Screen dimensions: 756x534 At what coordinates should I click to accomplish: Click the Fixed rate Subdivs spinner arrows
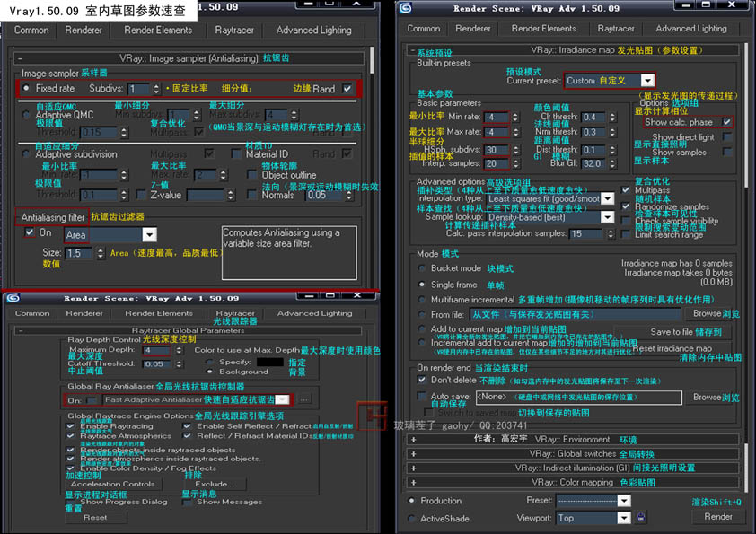(x=155, y=89)
